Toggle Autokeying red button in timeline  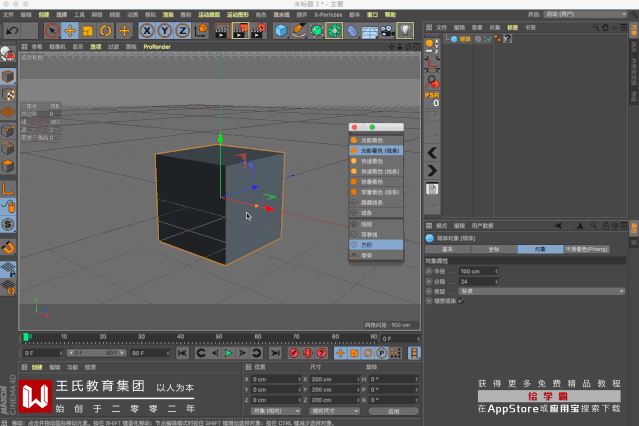308,353
